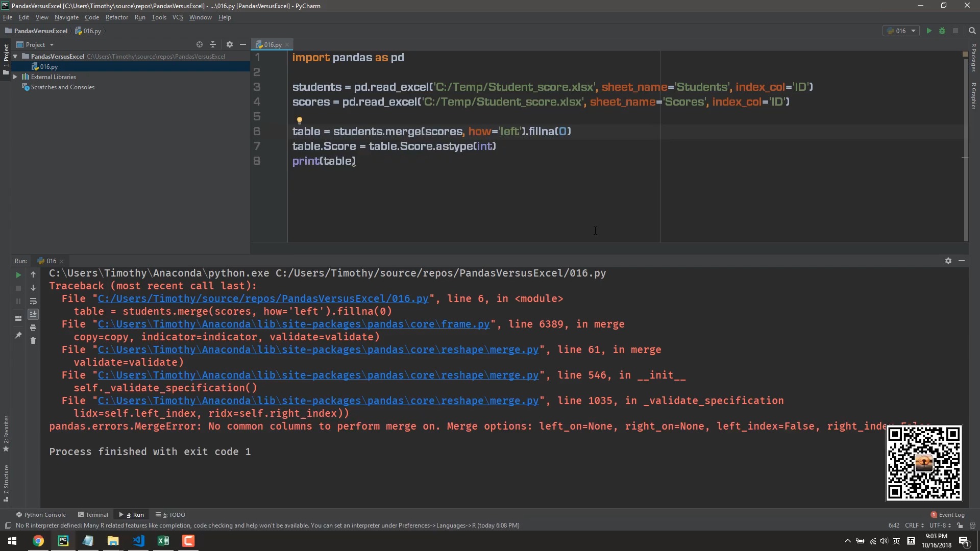Hide the Project panel with minus icon

[x=243, y=44]
